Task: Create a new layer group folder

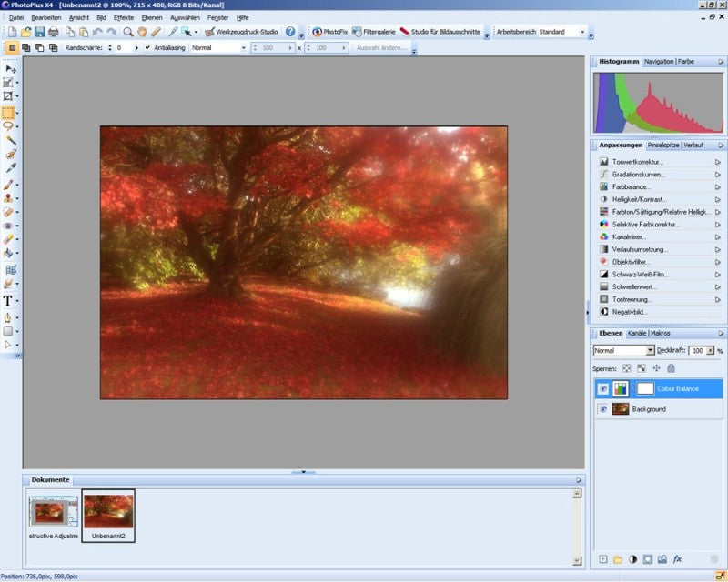Action: tap(618, 559)
